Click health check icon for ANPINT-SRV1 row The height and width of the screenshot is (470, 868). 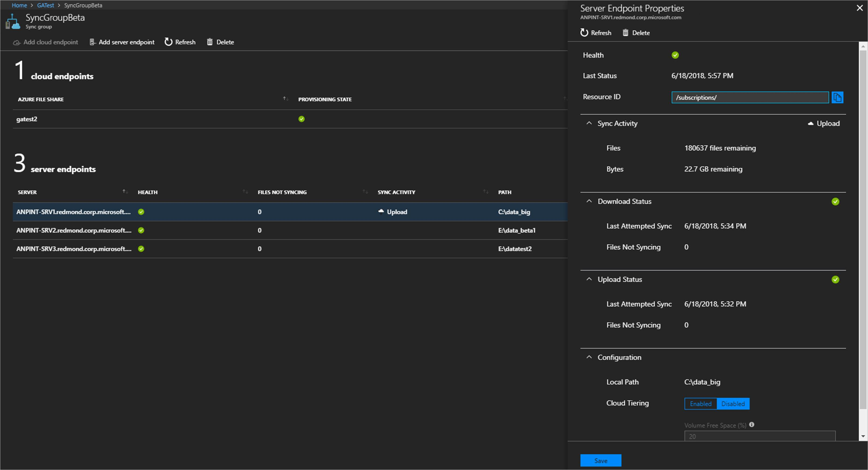click(141, 212)
